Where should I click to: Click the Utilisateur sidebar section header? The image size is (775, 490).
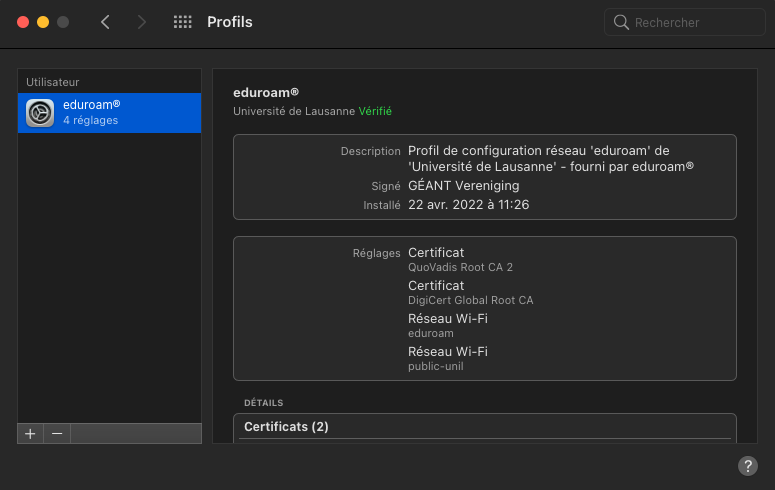(x=53, y=82)
